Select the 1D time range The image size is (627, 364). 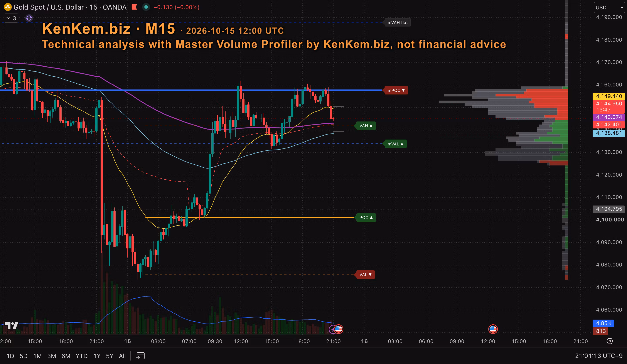10,356
